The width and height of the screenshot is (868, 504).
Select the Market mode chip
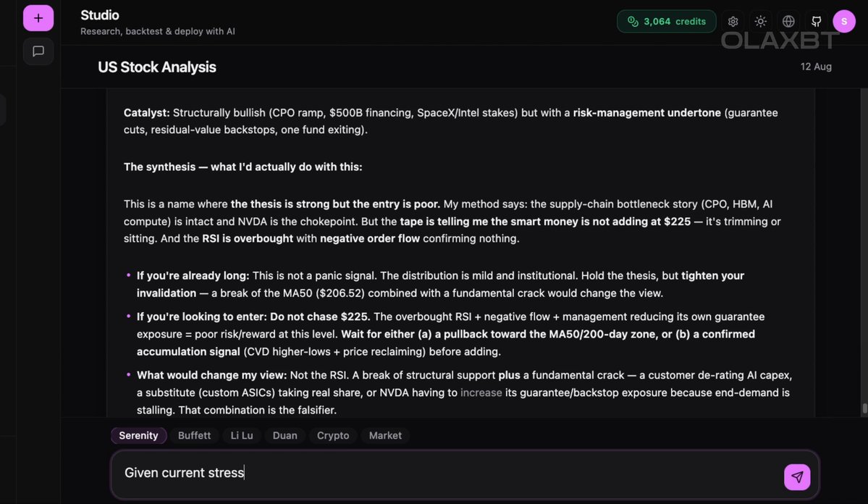coord(385,435)
